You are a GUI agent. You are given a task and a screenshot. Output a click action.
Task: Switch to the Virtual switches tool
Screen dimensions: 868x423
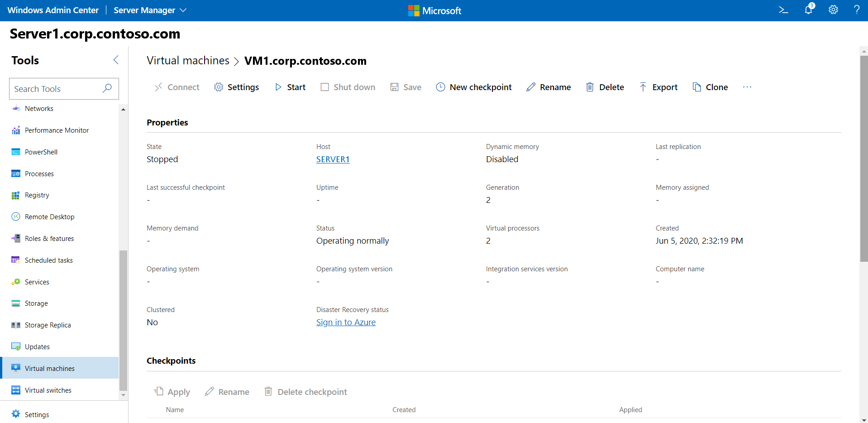(48, 390)
